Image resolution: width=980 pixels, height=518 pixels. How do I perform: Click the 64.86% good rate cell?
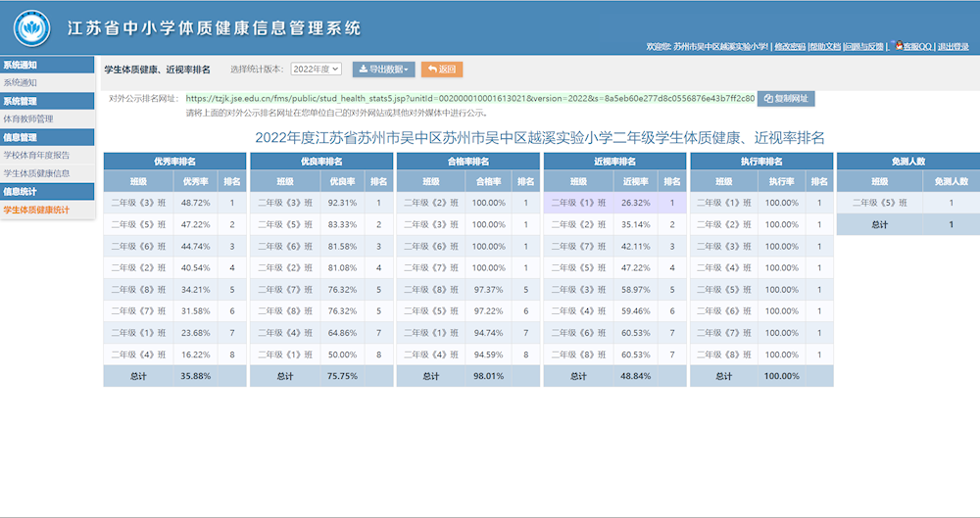point(342,333)
